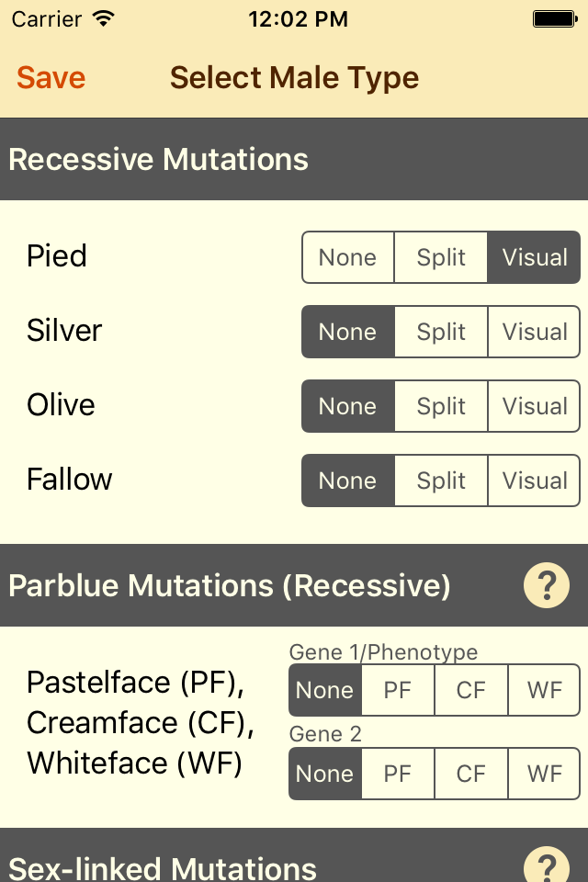Set Silver to Split
588x882 pixels.
[441, 332]
